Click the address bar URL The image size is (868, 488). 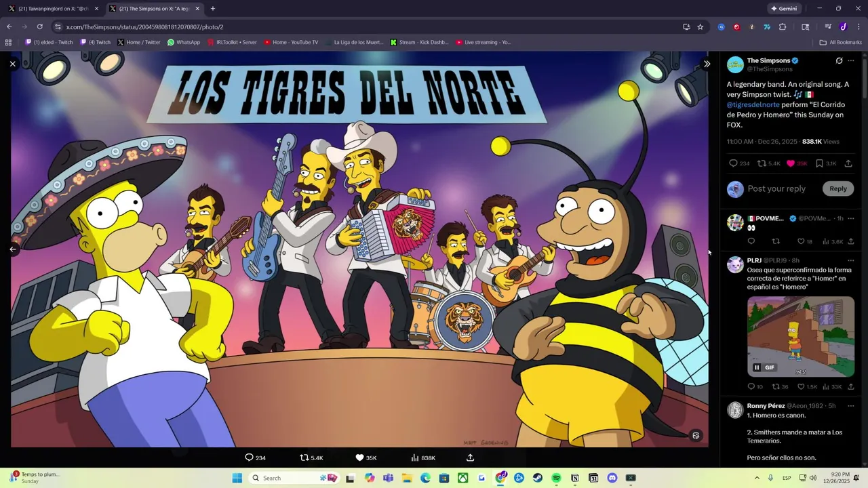tap(144, 26)
